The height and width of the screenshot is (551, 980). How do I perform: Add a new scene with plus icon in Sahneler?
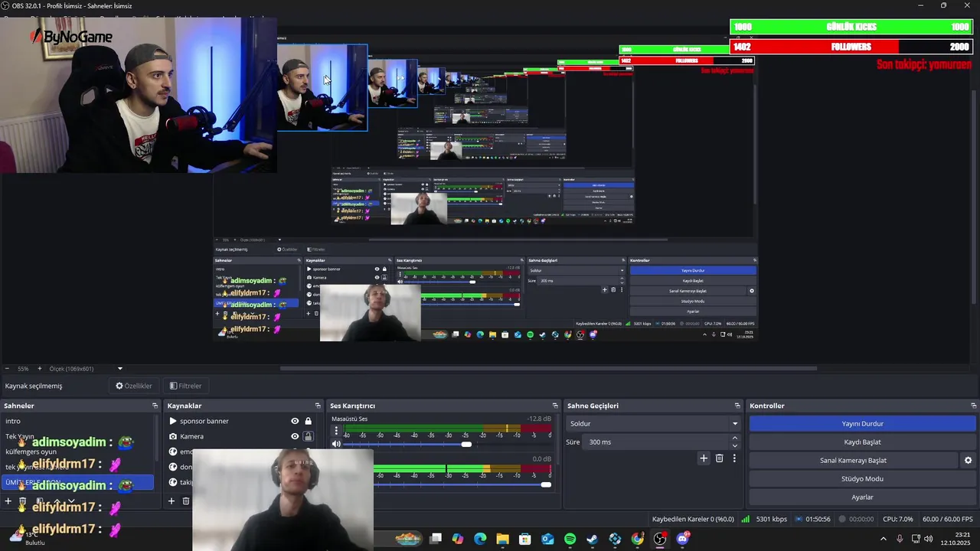(8, 501)
